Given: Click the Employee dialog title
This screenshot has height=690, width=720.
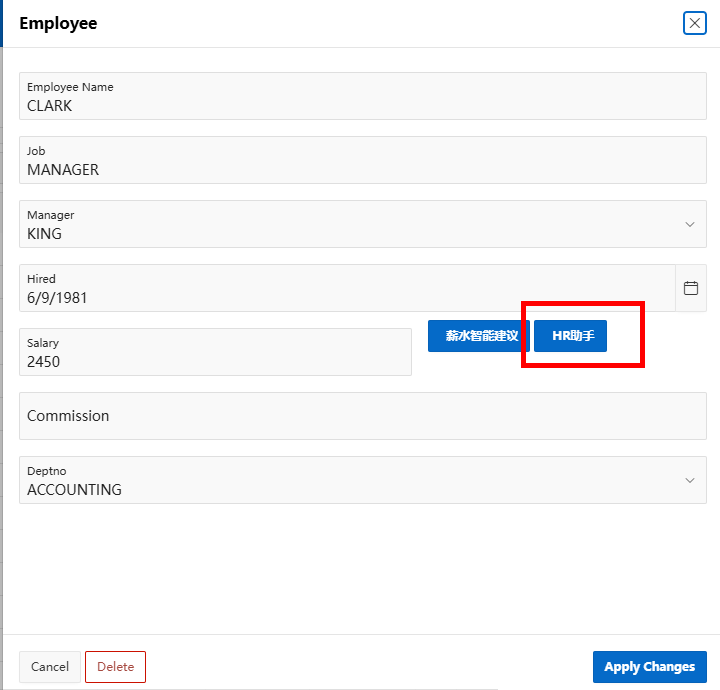Looking at the screenshot, I should [59, 23].
